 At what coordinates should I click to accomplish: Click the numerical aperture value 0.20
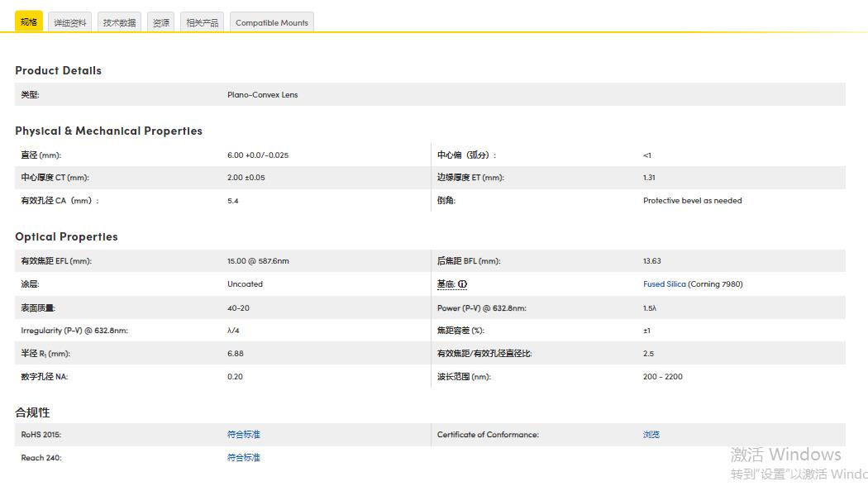coord(236,376)
